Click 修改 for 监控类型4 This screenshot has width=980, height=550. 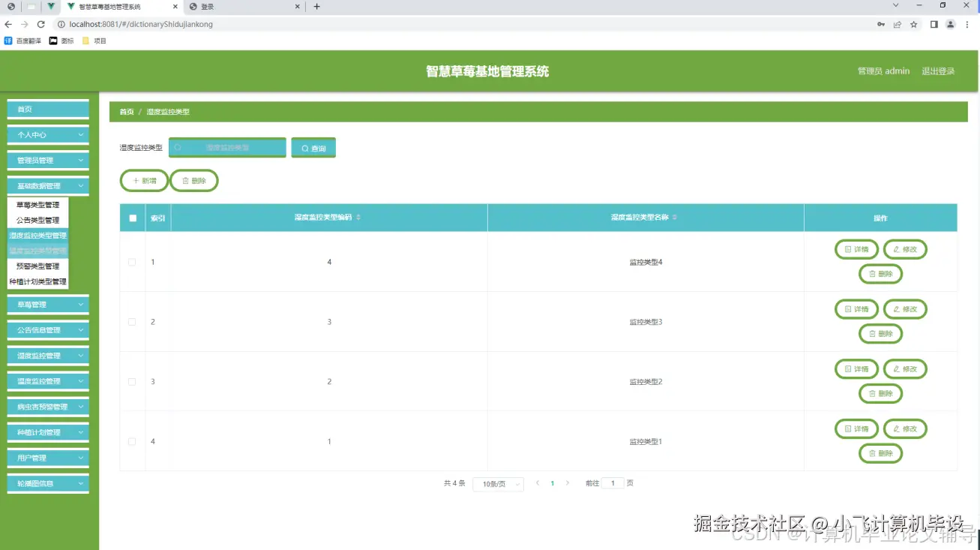[x=905, y=249]
